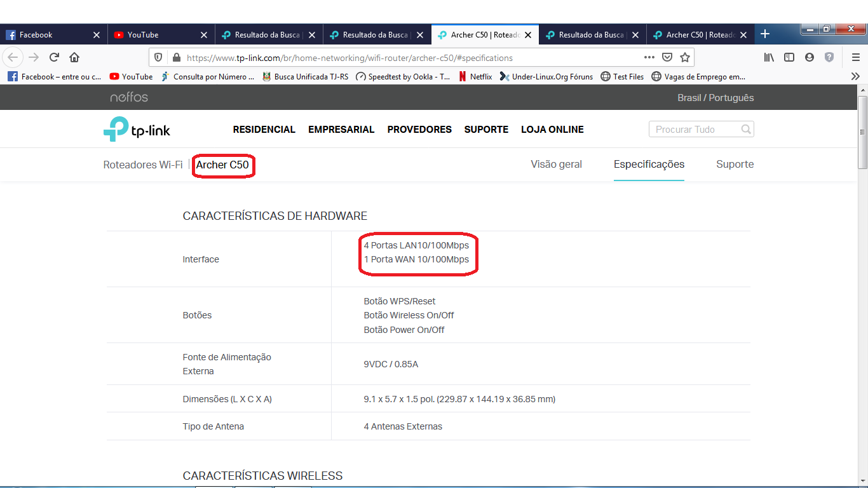Open the Library bookshelf icon
868x488 pixels.
(769, 57)
